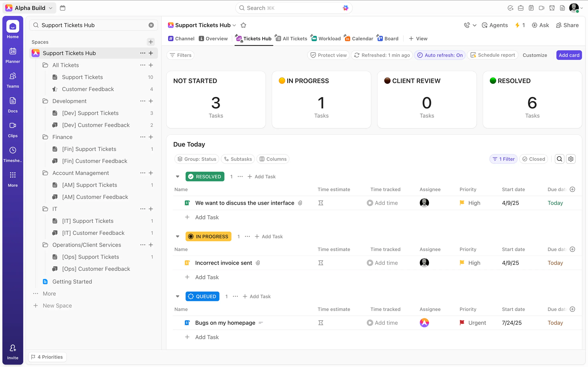Star the Support Tickets Hub space

click(x=243, y=25)
